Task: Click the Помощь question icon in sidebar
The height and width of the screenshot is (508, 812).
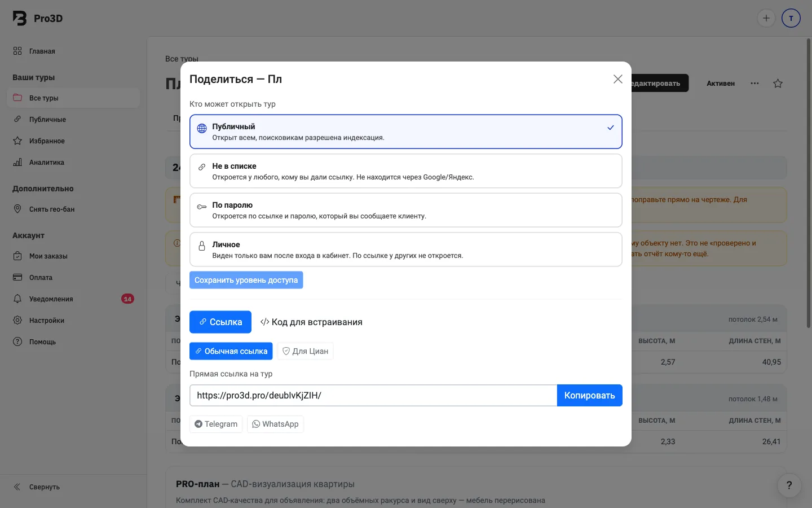Action: (x=17, y=341)
